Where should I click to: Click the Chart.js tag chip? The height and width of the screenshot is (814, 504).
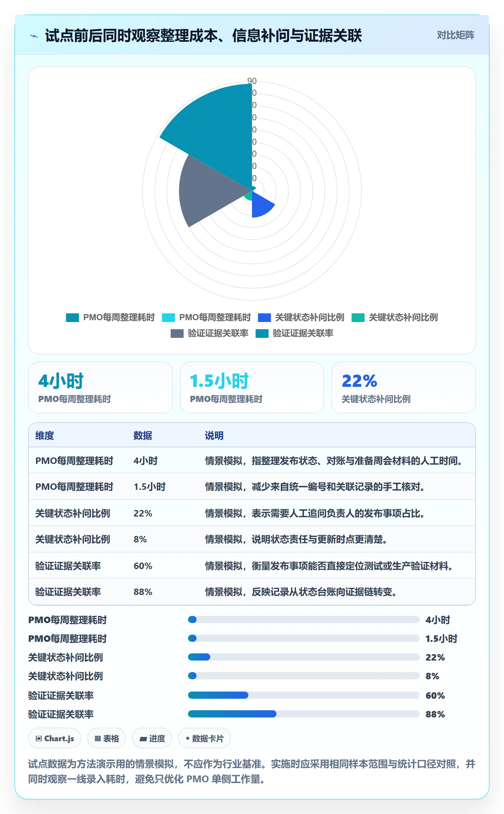(x=55, y=738)
